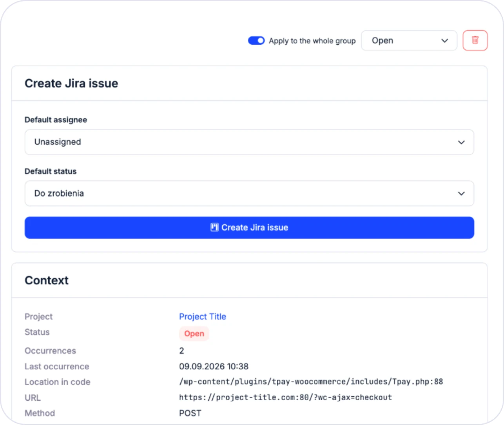The image size is (504, 425).
Task: Click the POST method value
Action: (190, 413)
